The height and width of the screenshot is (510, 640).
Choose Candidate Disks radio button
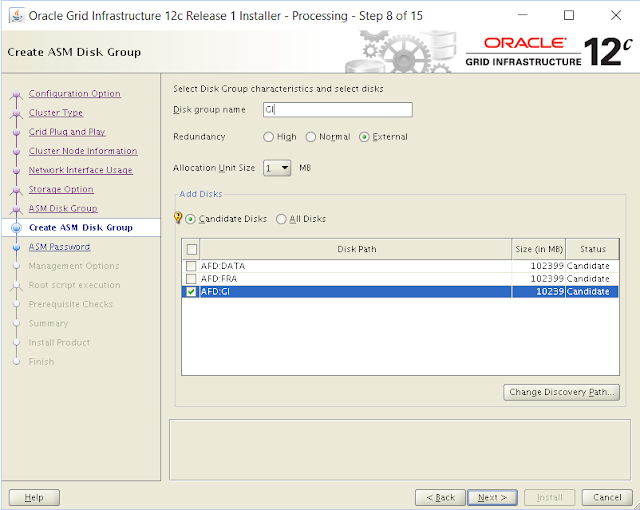point(190,219)
